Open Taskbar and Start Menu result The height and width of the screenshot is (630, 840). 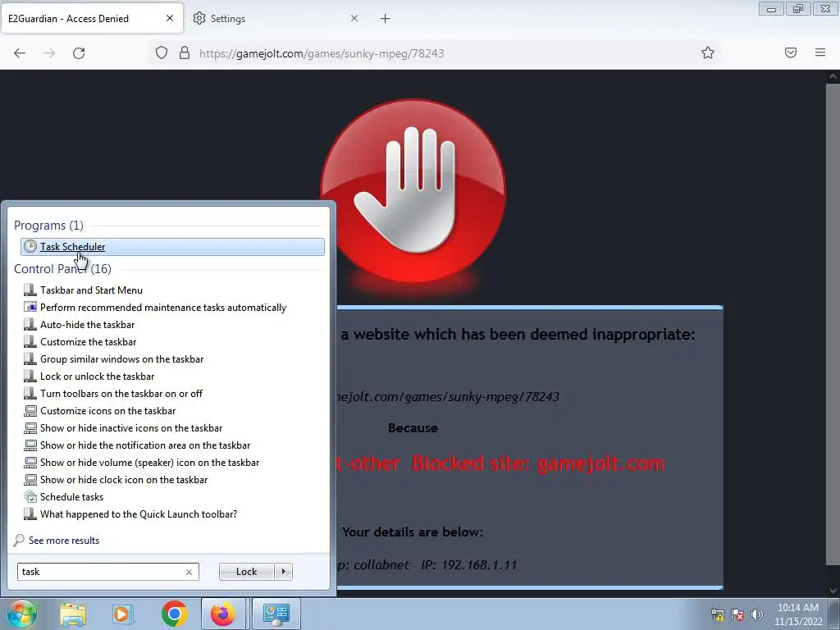point(91,290)
